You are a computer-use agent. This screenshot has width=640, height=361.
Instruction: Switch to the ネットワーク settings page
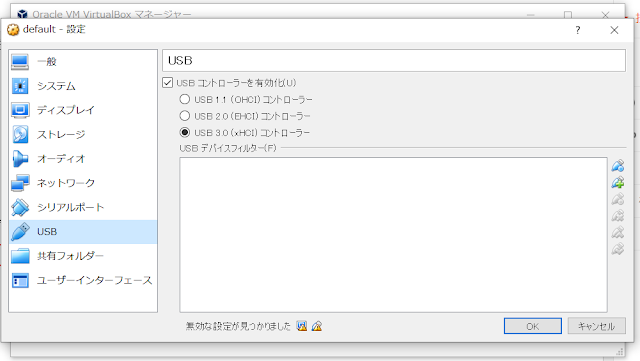[x=83, y=183]
